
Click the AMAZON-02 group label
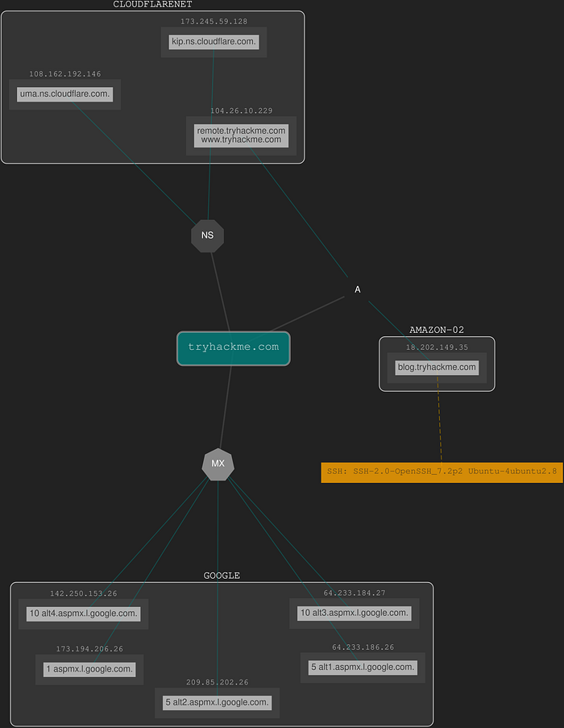tap(437, 330)
